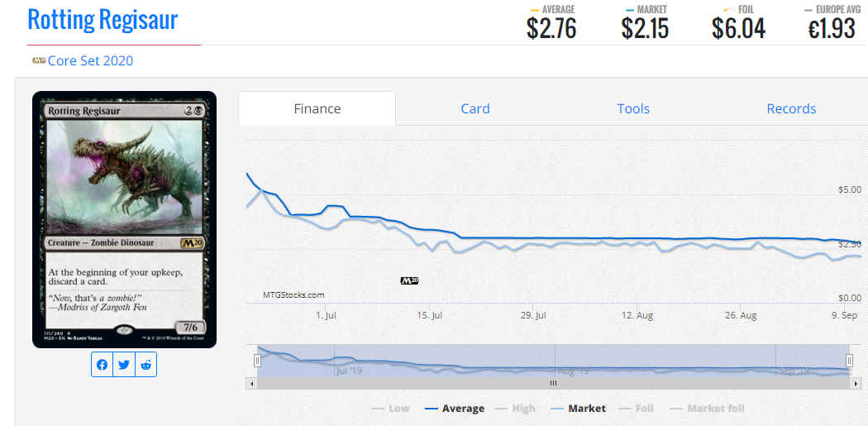
Task: Toggle the Average series in legend
Action: click(455, 409)
